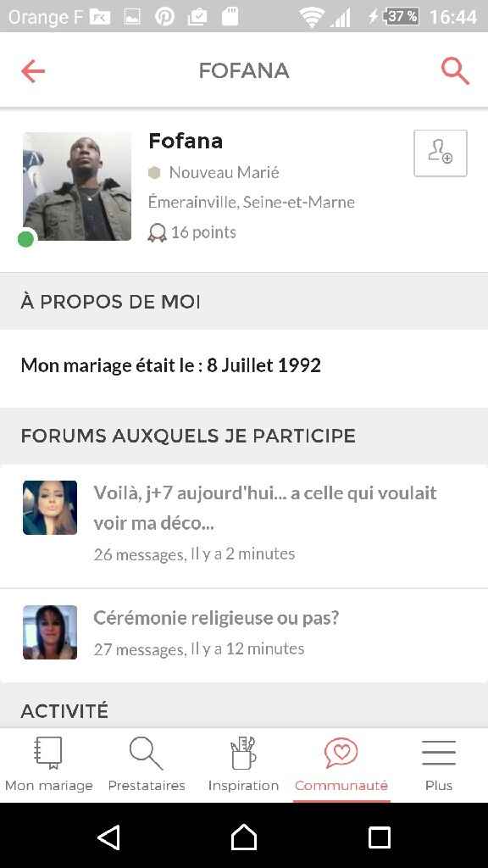The width and height of the screenshot is (488, 868).
Task: Tap Fofana's profile photo
Action: [77, 186]
